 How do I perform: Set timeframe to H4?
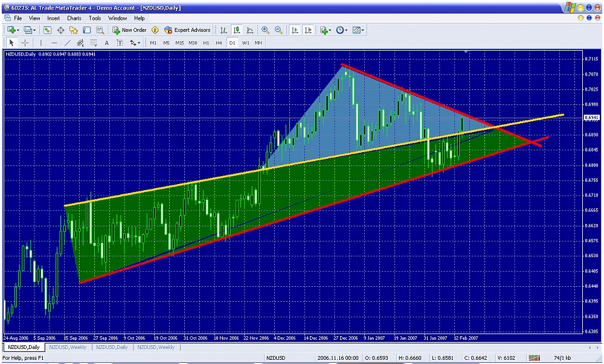219,43
